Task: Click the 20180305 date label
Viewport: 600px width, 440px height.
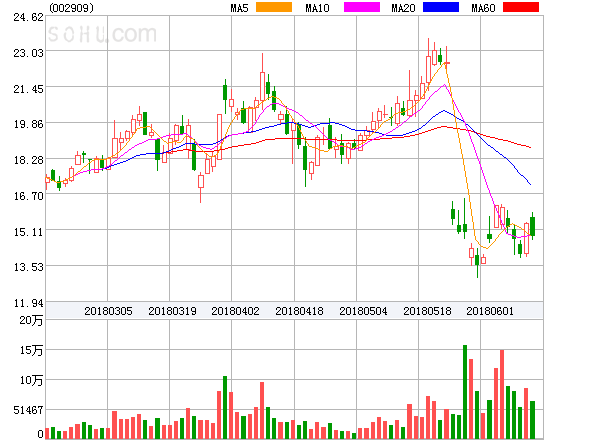Action: pos(108,311)
